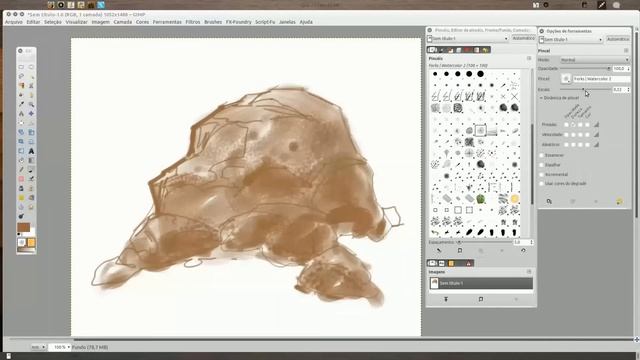Click the active brush indicator in the toolbox
The width and height of the screenshot is (640, 360).
point(22,242)
